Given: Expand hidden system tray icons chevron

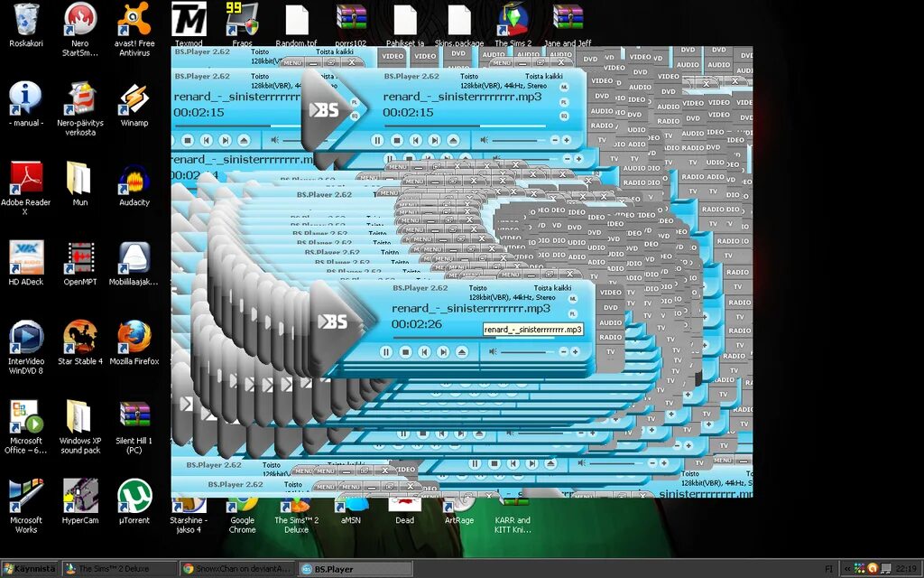Looking at the screenshot, I should pyautogui.click(x=846, y=569).
